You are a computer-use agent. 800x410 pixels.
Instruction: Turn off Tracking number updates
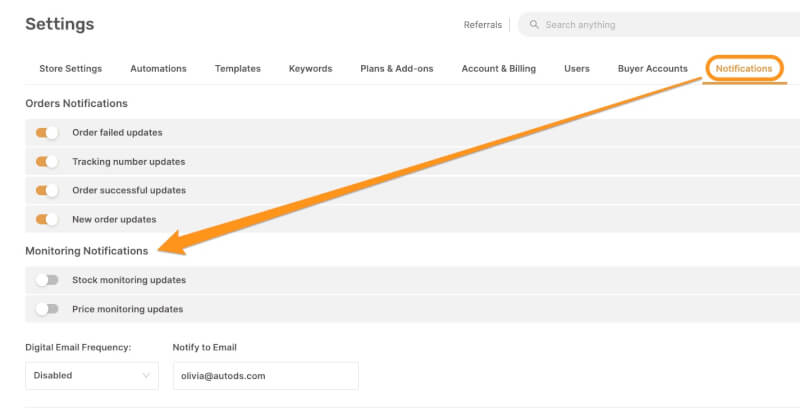47,161
